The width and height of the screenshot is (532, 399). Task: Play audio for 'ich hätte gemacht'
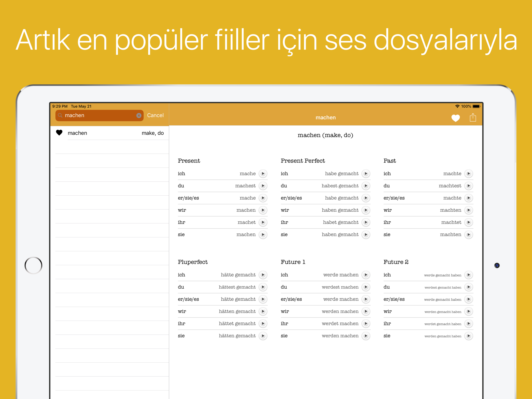263,275
